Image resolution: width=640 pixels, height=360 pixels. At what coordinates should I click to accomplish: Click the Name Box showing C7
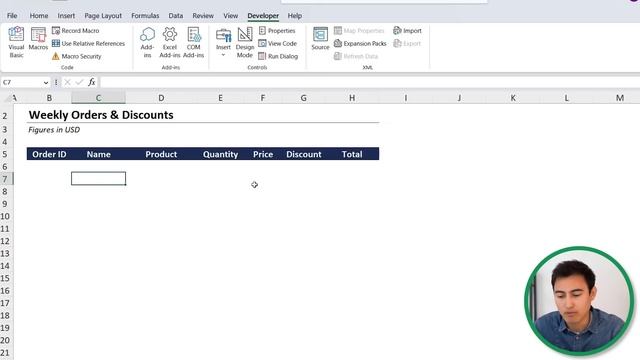[22, 82]
